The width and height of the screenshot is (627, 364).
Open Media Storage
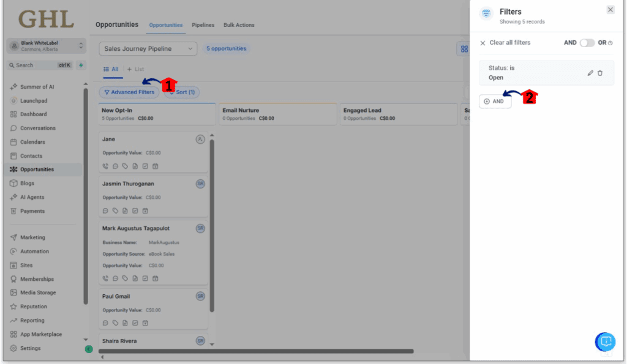coord(38,293)
